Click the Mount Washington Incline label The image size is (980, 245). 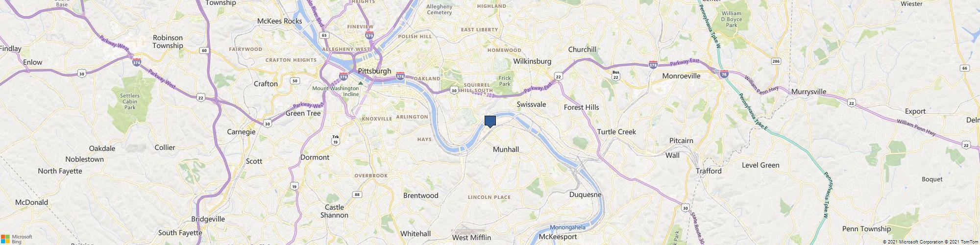pyautogui.click(x=336, y=91)
